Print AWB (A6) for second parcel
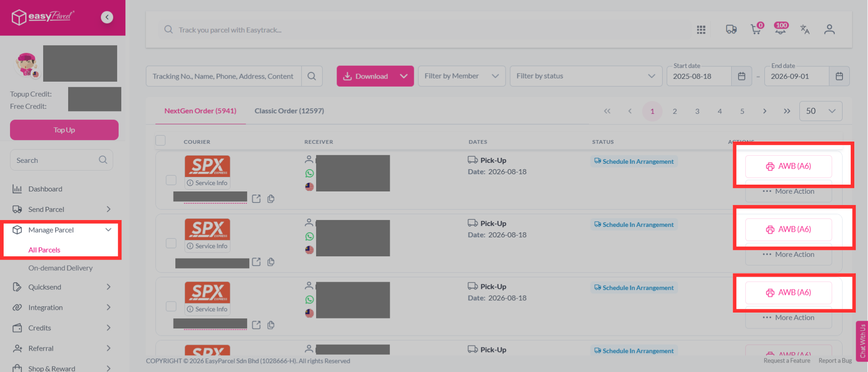Image resolution: width=868 pixels, height=372 pixels. click(x=789, y=230)
